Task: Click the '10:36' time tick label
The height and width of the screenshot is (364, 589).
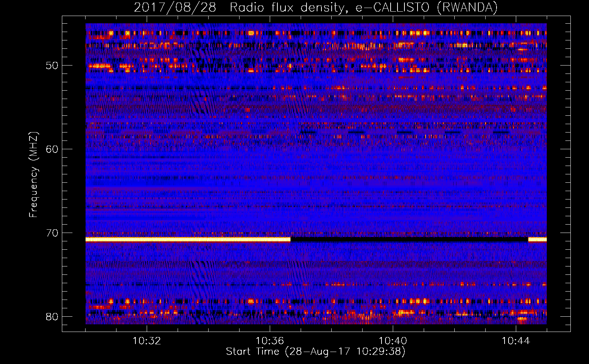Action: [x=270, y=341]
